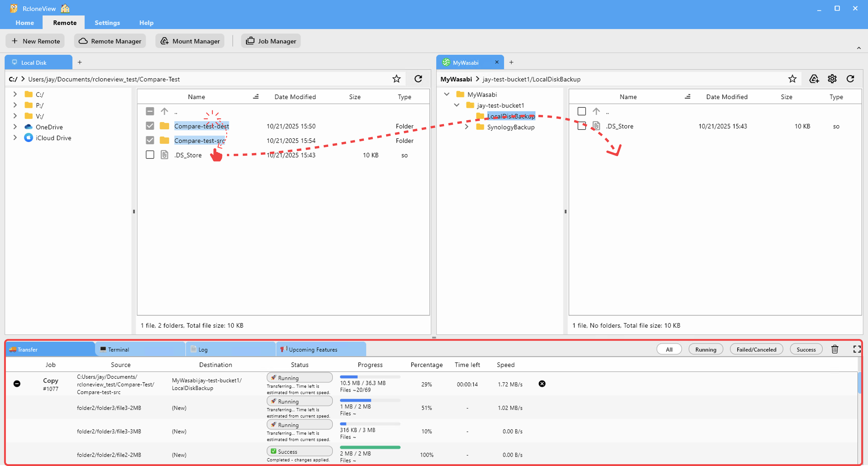Show only Failed/Canceled transfers
Screen dimensions: 868x466
point(757,349)
